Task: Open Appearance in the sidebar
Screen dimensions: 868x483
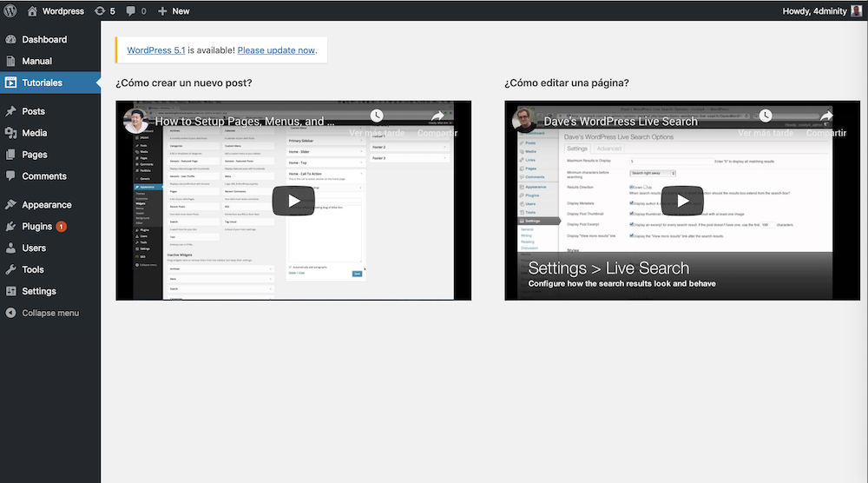Action: [46, 205]
